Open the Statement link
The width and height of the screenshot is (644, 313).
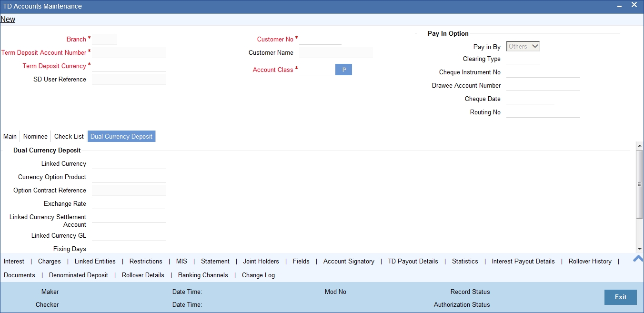pos(215,261)
